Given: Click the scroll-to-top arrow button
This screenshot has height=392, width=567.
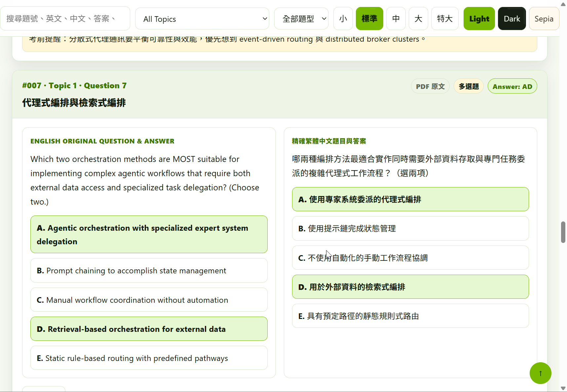Looking at the screenshot, I should 540,373.
